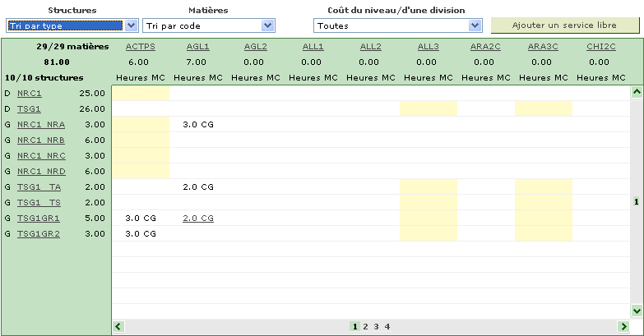Open the ALL3 subject link
This screenshot has height=336, width=644.
coord(429,46)
